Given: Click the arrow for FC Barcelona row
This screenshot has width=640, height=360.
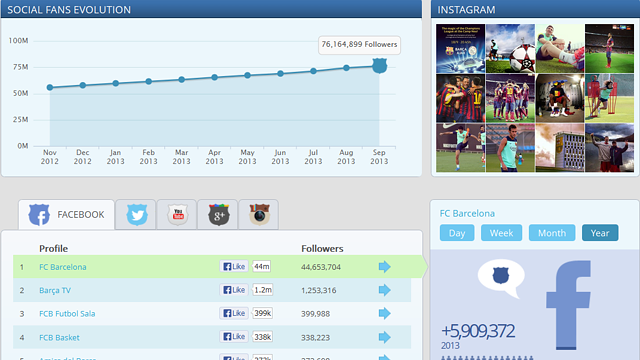Looking at the screenshot, I should [384, 267].
